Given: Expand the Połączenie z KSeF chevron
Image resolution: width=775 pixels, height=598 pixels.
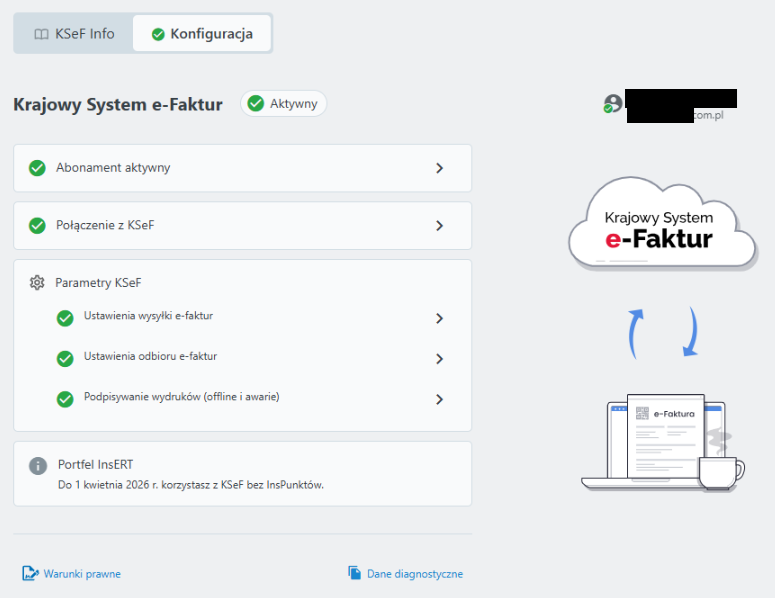Looking at the screenshot, I should coord(439,226).
